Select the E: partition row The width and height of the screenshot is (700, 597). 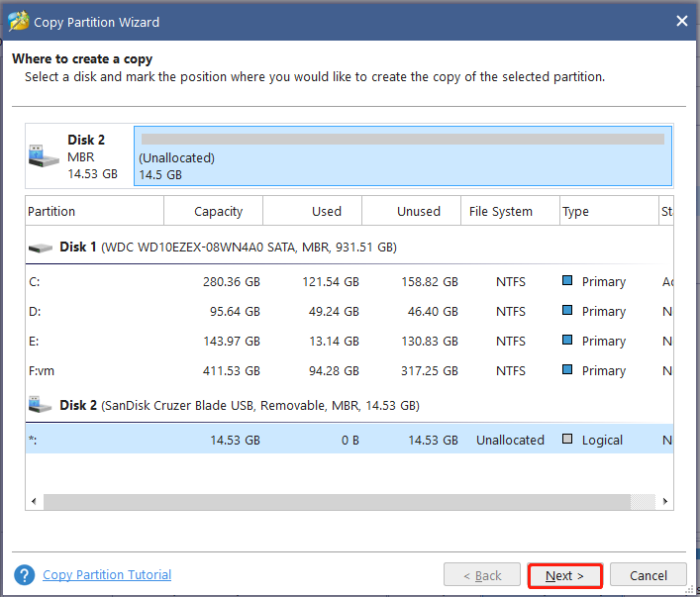point(350,342)
